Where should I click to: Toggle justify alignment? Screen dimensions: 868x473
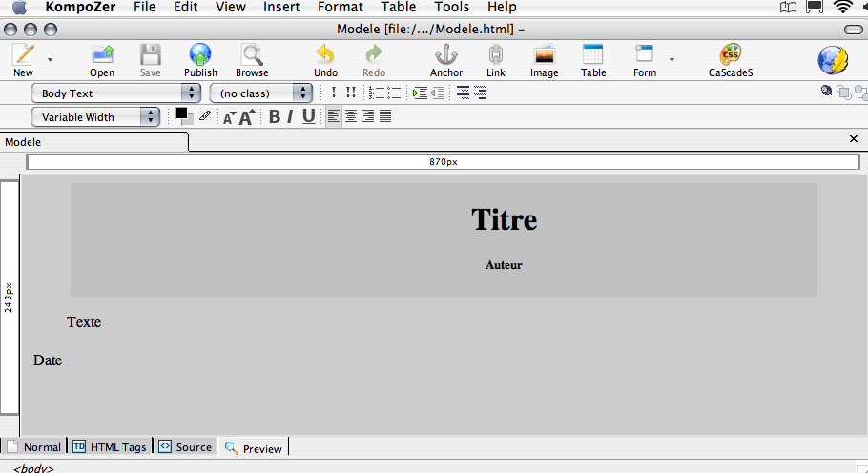pos(385,116)
